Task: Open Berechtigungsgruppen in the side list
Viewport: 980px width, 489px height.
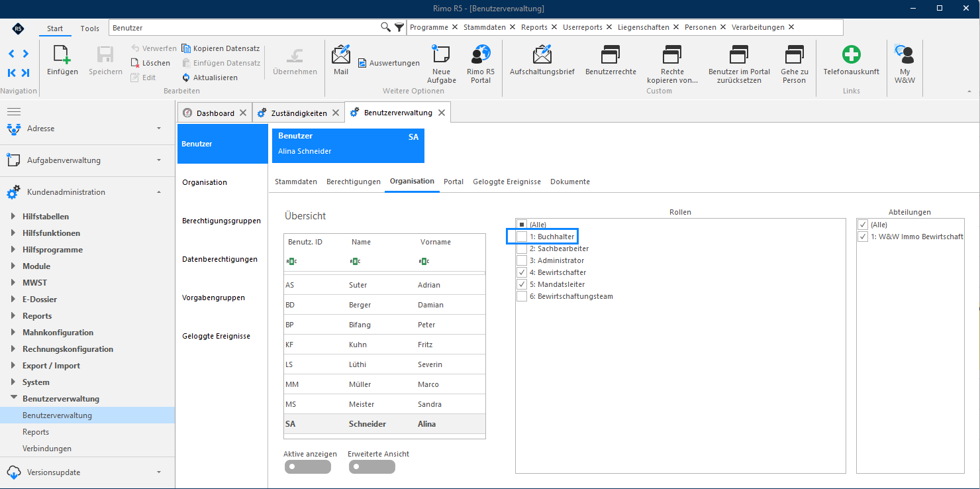Action: 221,221
